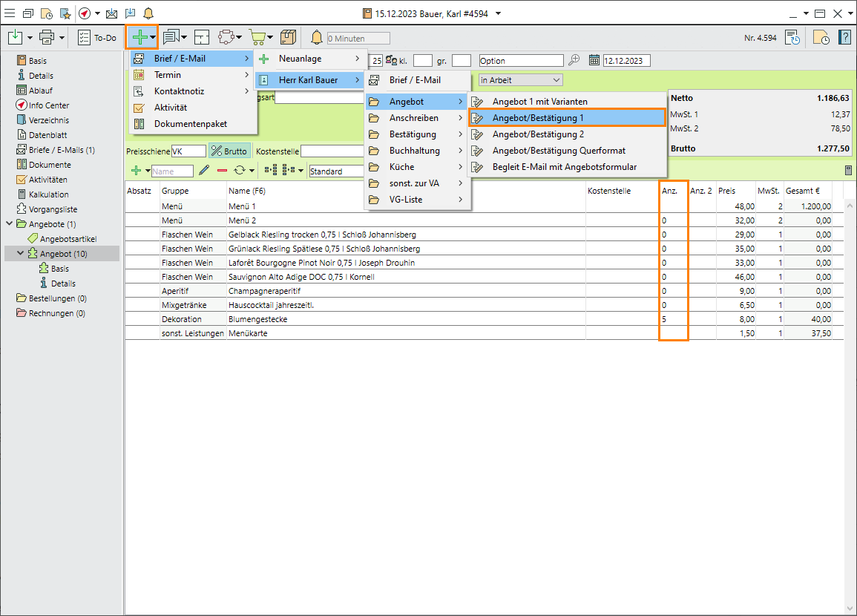Image resolution: width=857 pixels, height=616 pixels.
Task: Open the Termin menu entry
Action: click(x=168, y=75)
